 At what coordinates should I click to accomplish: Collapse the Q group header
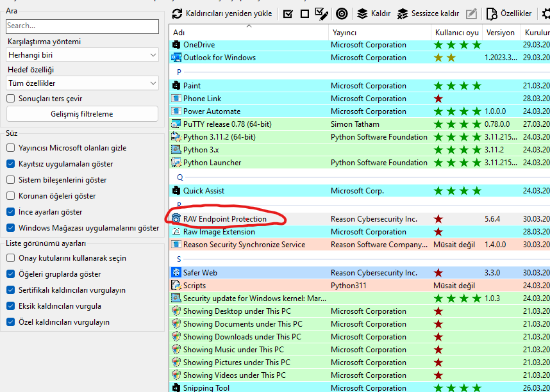pos(179,177)
